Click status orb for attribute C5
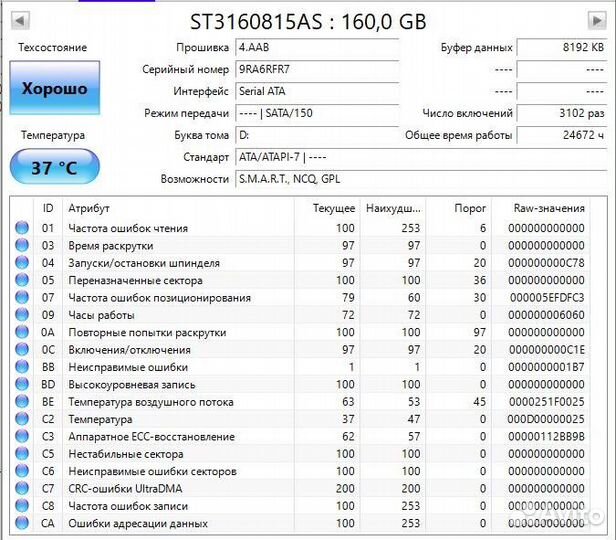Image resolution: width=616 pixels, height=540 pixels. [22, 454]
